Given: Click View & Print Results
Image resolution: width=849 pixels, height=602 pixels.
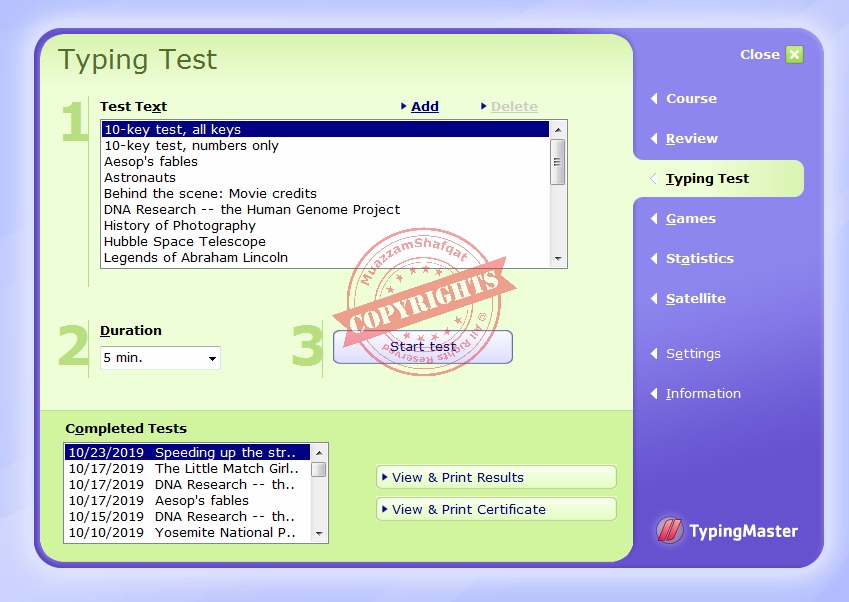Looking at the screenshot, I should [496, 477].
